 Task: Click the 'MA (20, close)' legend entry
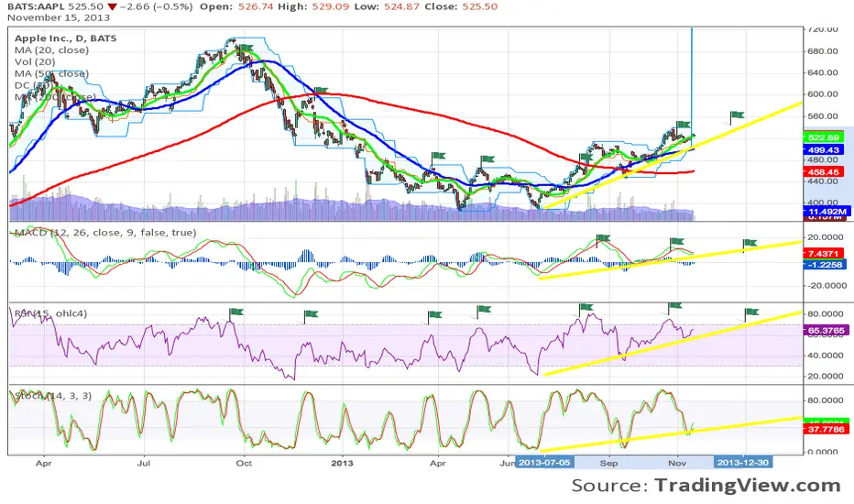[x=51, y=50]
